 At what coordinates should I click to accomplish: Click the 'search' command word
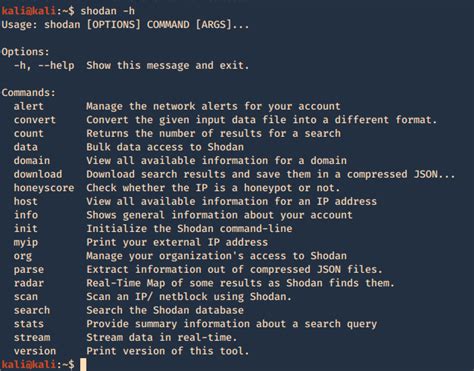32,310
